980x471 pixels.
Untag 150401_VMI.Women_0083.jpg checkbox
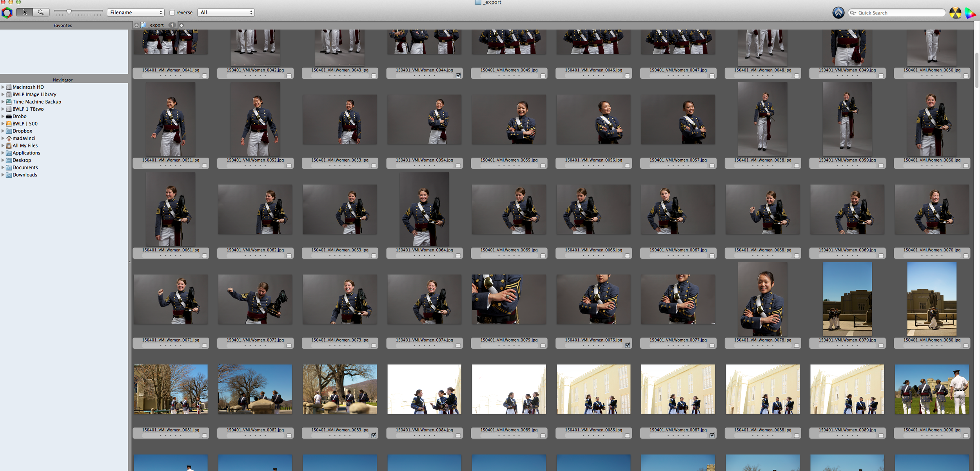[x=374, y=435]
